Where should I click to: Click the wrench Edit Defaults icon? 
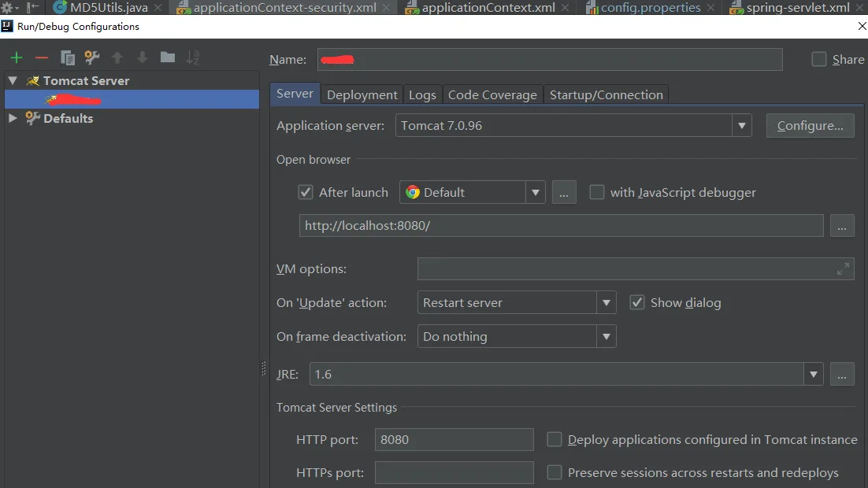pos(92,57)
